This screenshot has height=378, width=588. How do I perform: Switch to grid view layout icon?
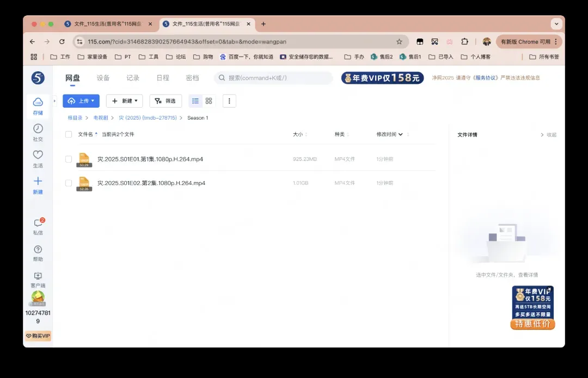tap(209, 101)
